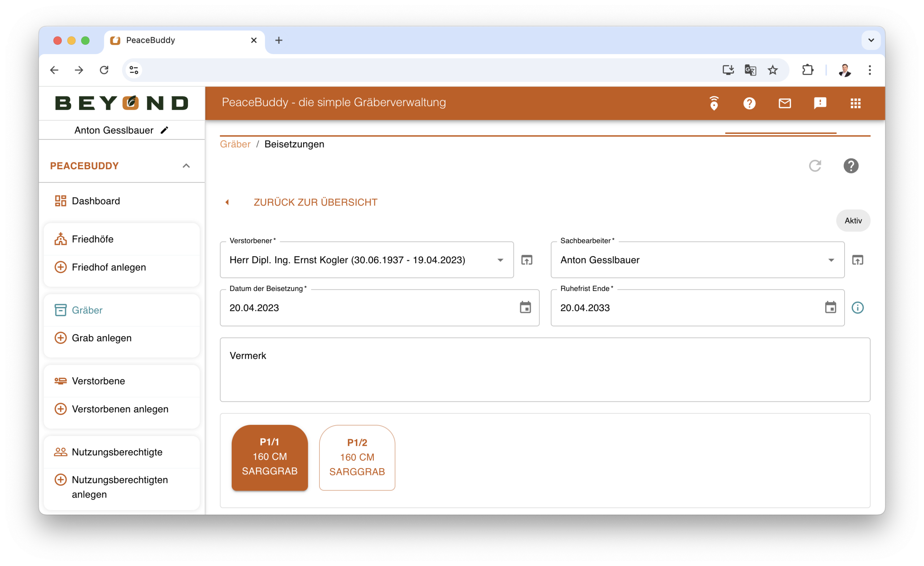Image resolution: width=924 pixels, height=566 pixels.
Task: Open calendar picker for Datum der Beisetzung
Action: point(525,308)
